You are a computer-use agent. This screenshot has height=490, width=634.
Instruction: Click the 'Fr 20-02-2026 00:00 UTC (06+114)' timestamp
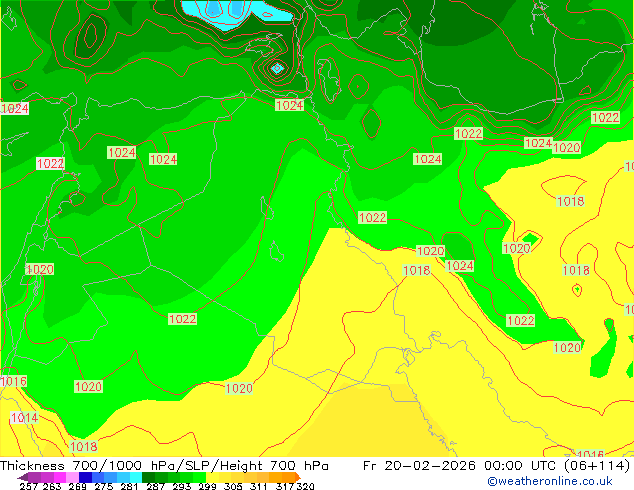tap(497, 466)
